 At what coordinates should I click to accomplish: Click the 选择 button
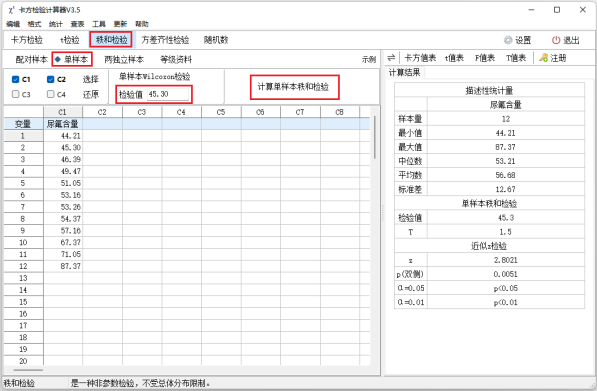point(91,79)
